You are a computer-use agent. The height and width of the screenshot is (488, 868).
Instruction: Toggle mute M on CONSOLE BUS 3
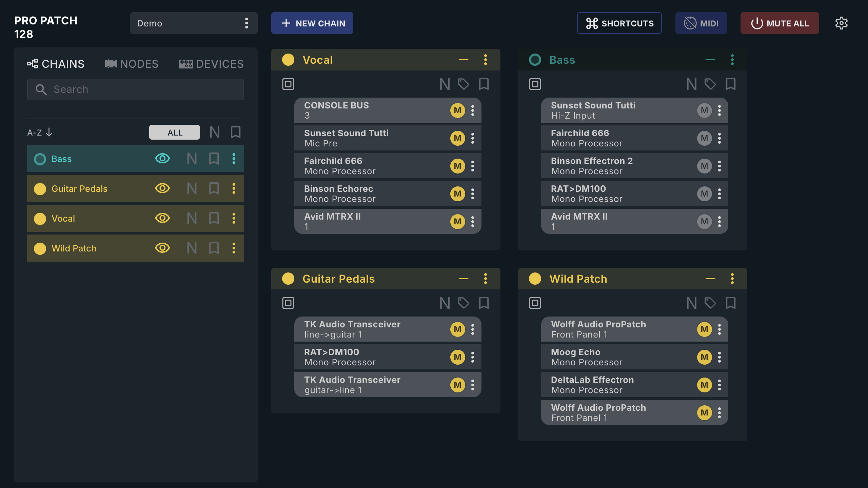tap(457, 110)
